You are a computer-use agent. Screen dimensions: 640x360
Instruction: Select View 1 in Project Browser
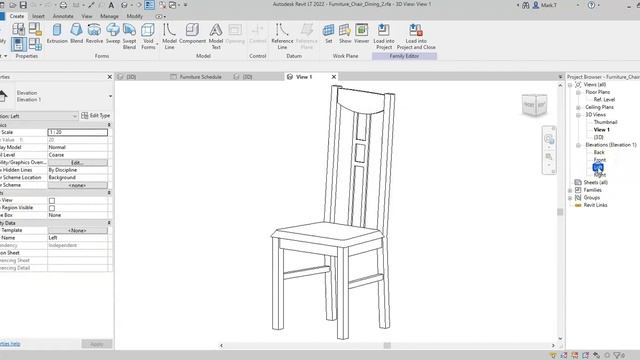(x=601, y=130)
